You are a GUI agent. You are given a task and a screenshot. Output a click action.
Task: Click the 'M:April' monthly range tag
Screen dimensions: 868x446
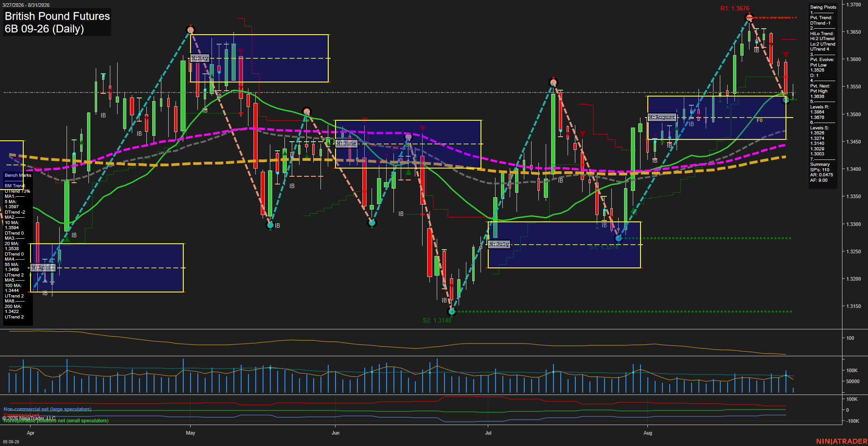(43, 267)
